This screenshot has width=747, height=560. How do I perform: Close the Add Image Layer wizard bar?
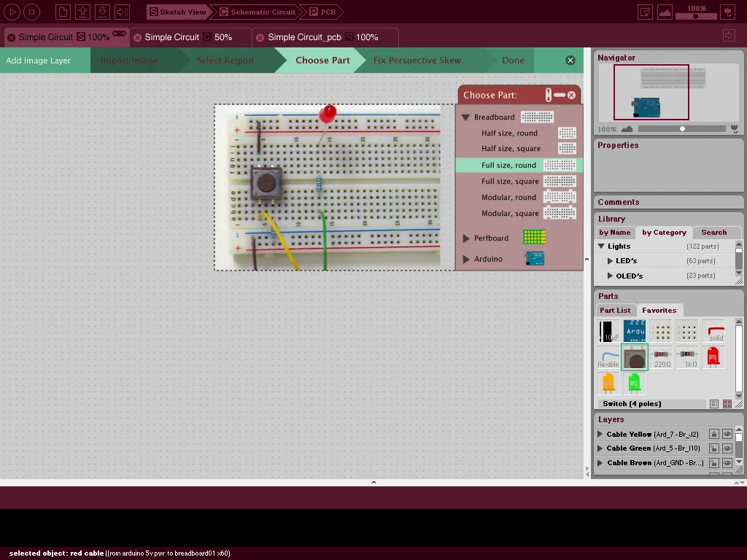570,61
